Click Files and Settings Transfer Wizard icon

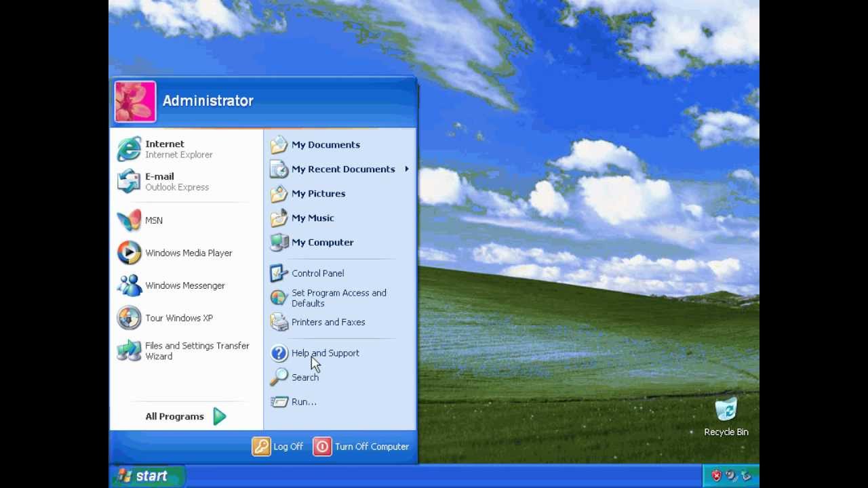(129, 350)
